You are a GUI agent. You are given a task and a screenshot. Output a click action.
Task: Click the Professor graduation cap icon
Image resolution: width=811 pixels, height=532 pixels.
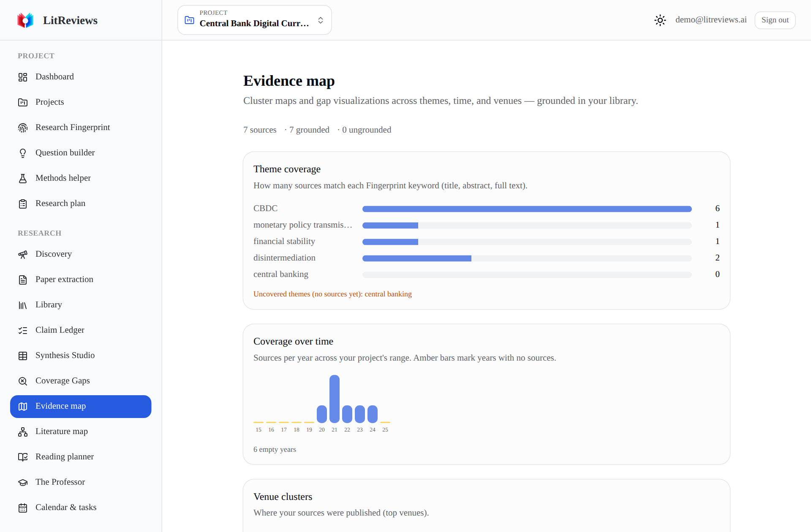tap(23, 482)
